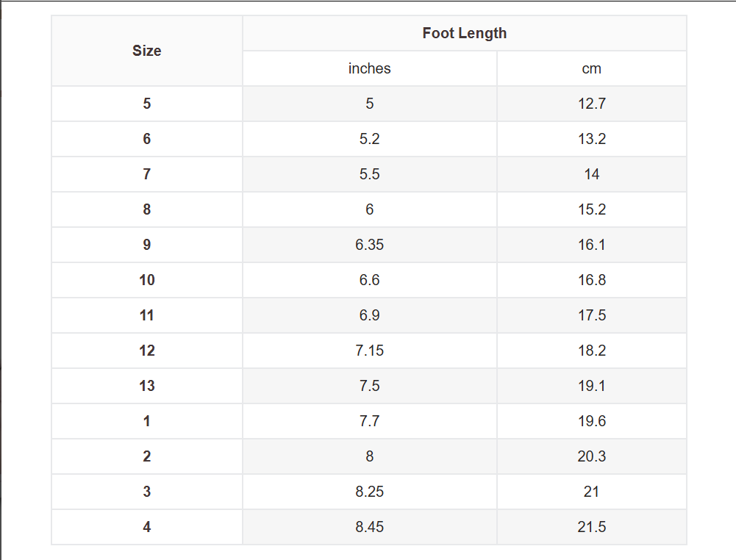This screenshot has height=560, width=736.
Task: Select the 15.2 cm cell
Action: pos(591,209)
